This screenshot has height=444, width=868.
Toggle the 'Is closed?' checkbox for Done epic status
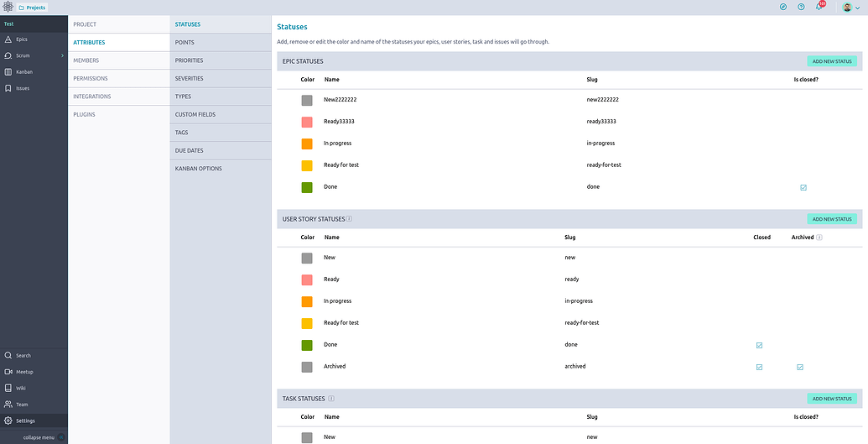pyautogui.click(x=803, y=187)
